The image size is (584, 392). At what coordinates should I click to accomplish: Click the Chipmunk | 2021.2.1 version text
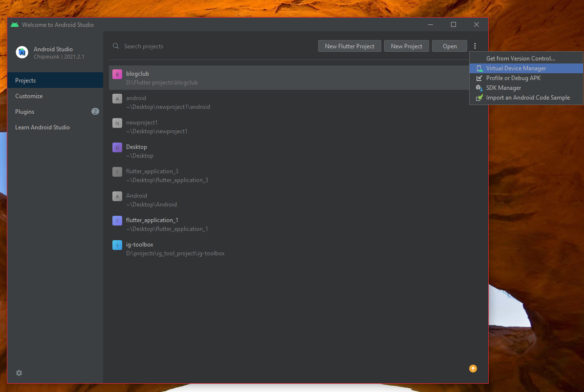59,57
